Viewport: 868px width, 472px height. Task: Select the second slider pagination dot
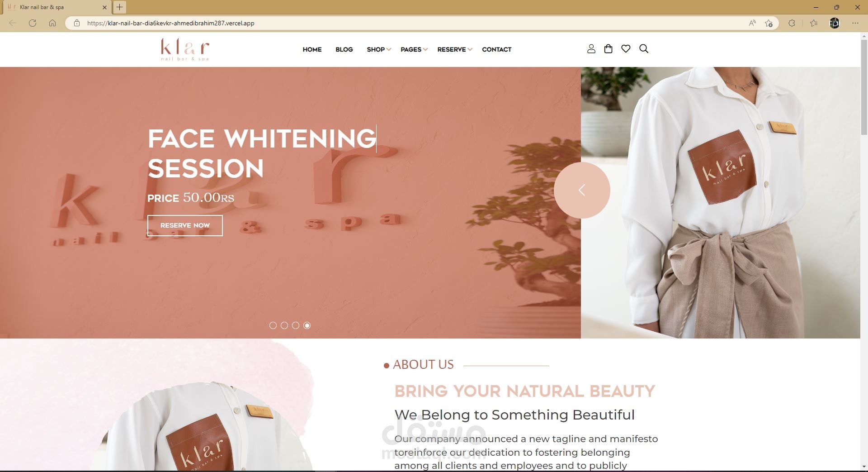pos(284,325)
